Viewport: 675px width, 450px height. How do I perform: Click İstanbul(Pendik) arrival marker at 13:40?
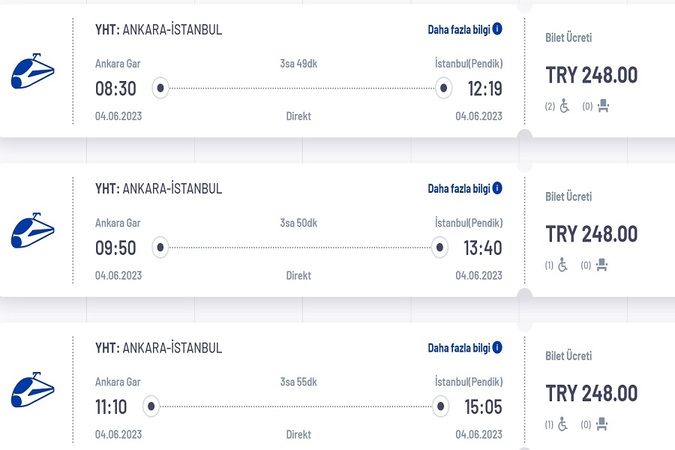(440, 248)
